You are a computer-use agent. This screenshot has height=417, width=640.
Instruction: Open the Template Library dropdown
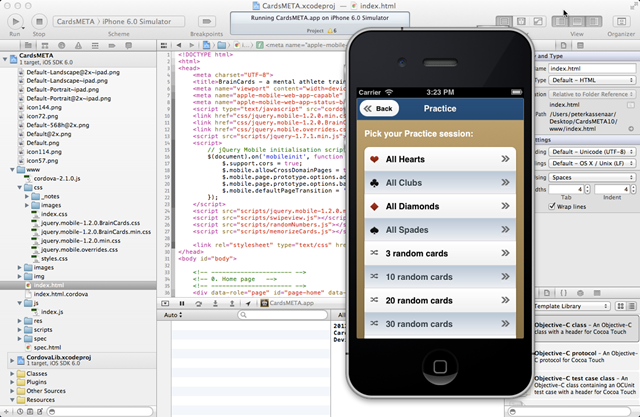point(571,306)
